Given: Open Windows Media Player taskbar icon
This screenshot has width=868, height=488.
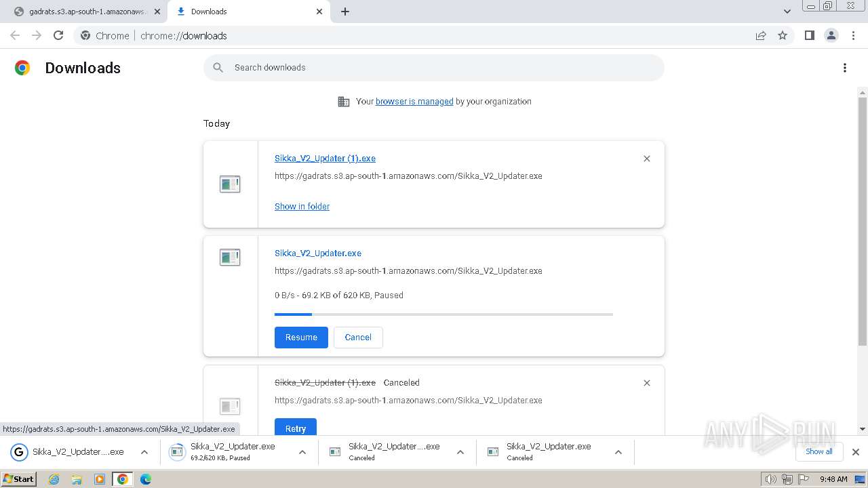Looking at the screenshot, I should (100, 479).
